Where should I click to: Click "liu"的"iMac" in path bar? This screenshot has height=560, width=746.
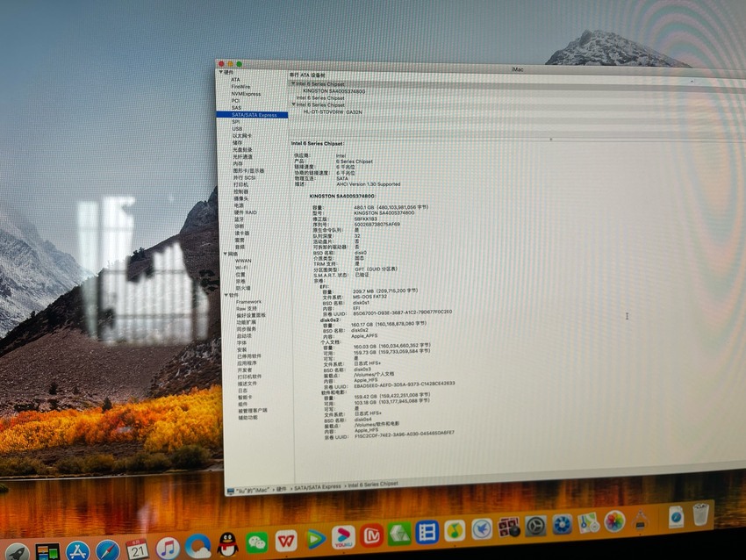pyautogui.click(x=253, y=490)
